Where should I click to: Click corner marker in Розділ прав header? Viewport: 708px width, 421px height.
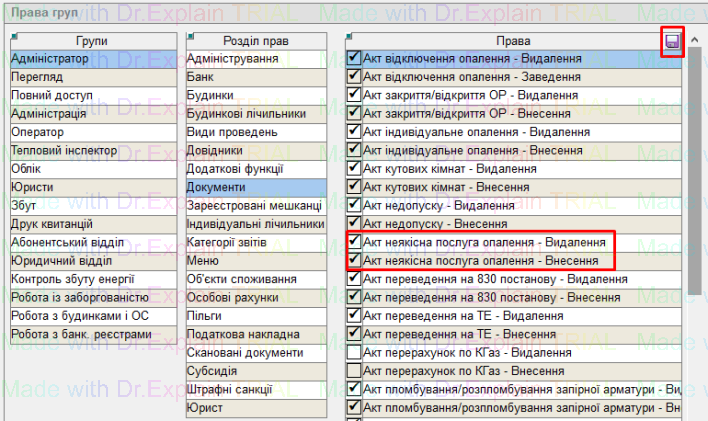(190, 37)
